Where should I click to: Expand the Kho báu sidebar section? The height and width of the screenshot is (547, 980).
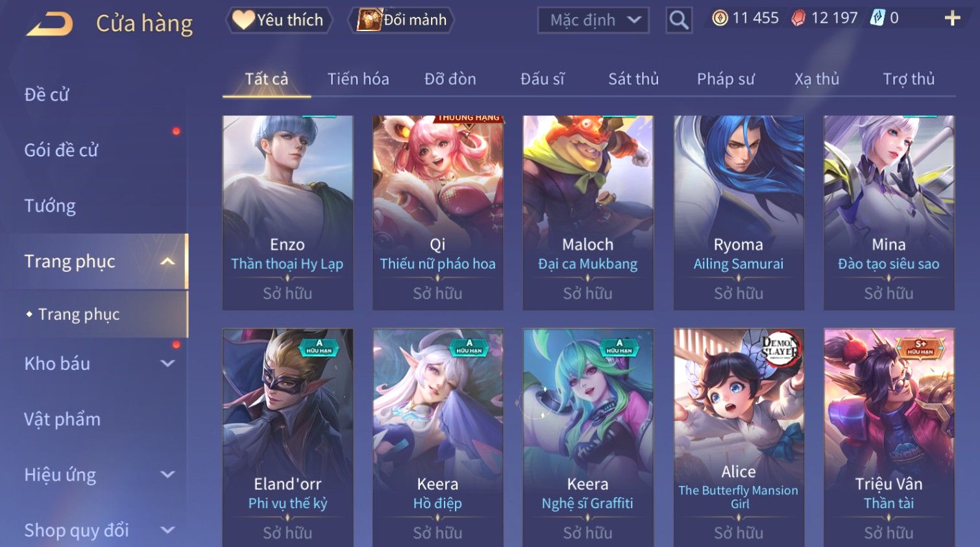[167, 364]
